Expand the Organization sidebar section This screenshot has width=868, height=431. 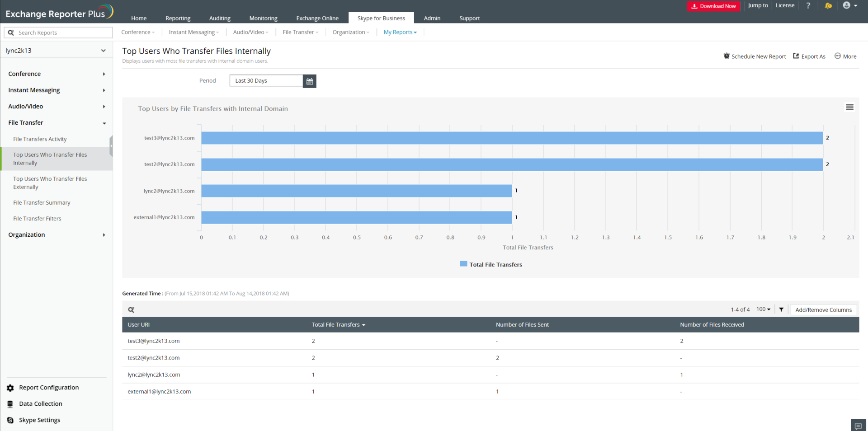click(57, 234)
